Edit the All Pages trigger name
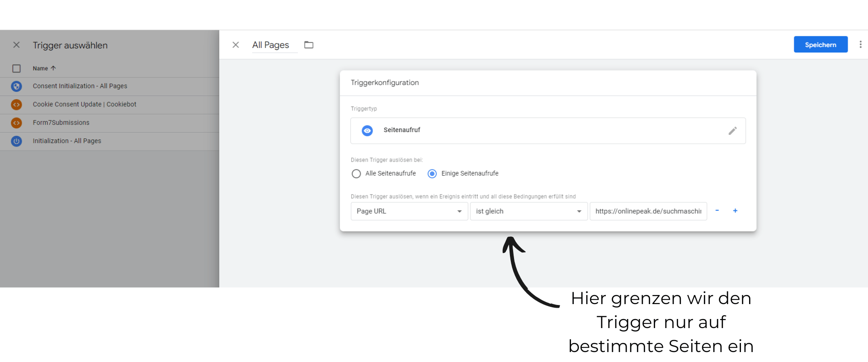Viewport: 868px width, 362px height. click(x=274, y=45)
